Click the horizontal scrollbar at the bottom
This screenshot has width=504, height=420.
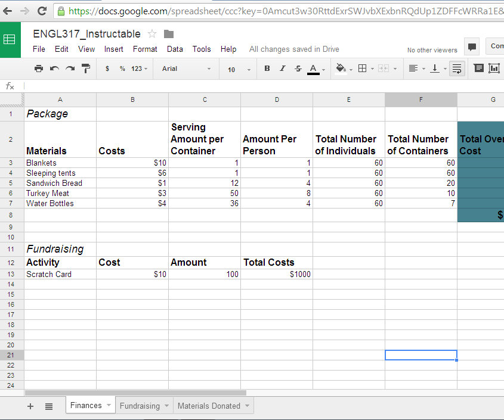pyautogui.click(x=135, y=393)
